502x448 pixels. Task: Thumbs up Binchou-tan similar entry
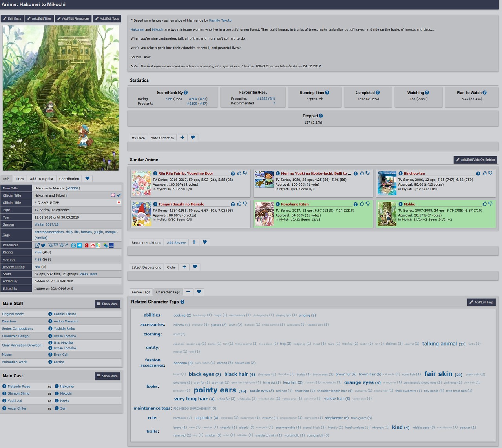point(485,173)
